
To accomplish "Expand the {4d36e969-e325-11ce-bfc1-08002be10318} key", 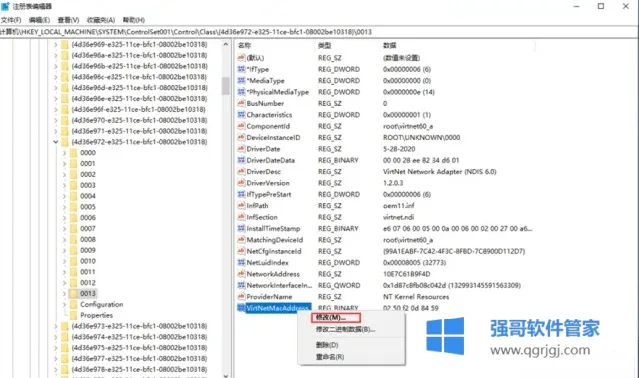I will (56, 44).
